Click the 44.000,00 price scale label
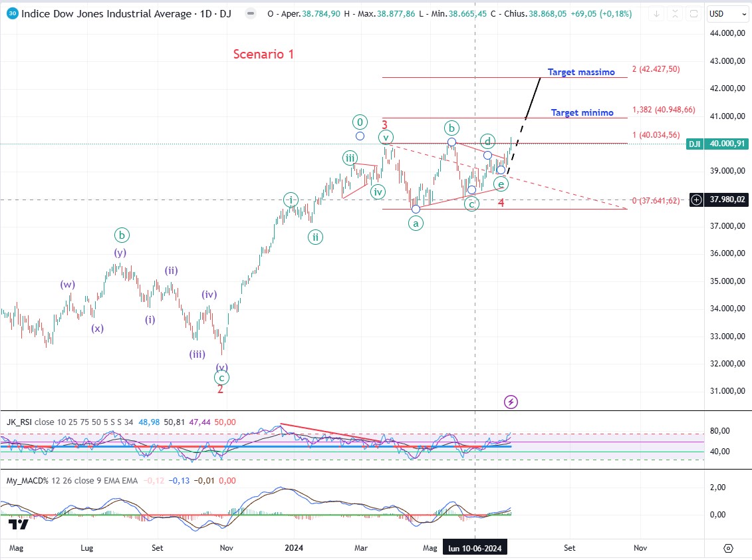The height and width of the screenshot is (560, 752). point(727,33)
